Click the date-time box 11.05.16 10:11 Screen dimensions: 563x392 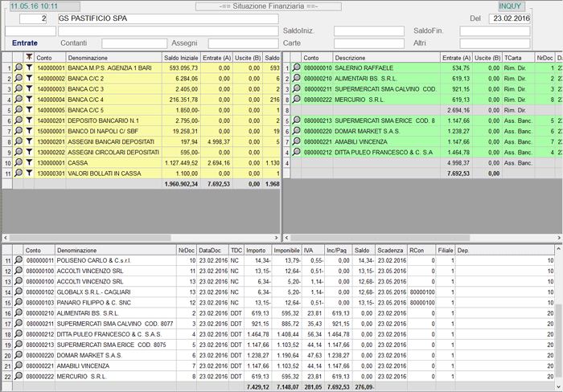pyautogui.click(x=44, y=6)
